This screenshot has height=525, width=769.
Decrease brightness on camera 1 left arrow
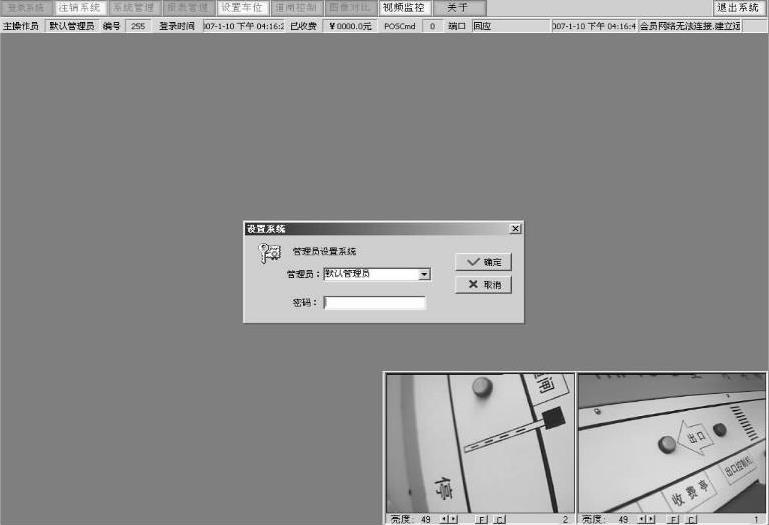(x=641, y=519)
